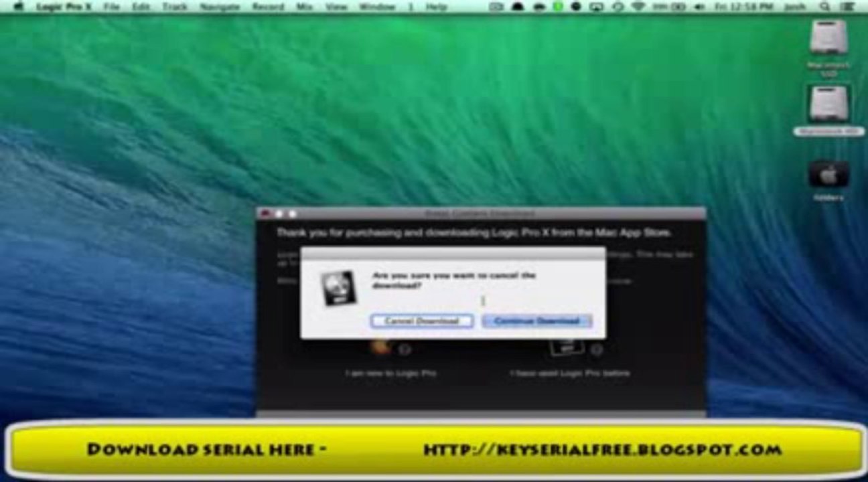Click the green status icon in menu bar

coord(558,7)
